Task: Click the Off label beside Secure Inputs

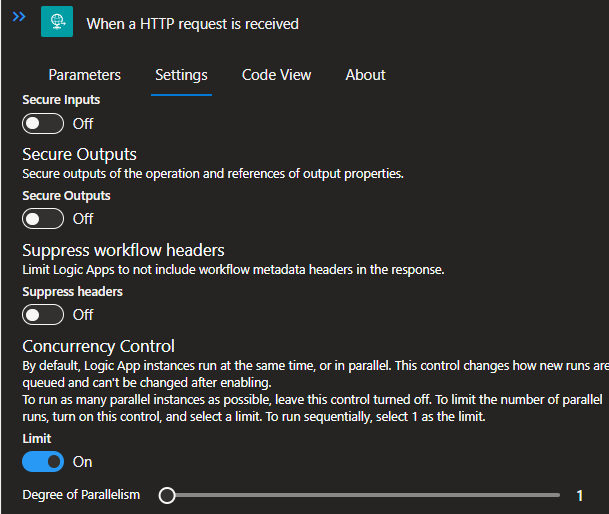Action: coord(83,124)
